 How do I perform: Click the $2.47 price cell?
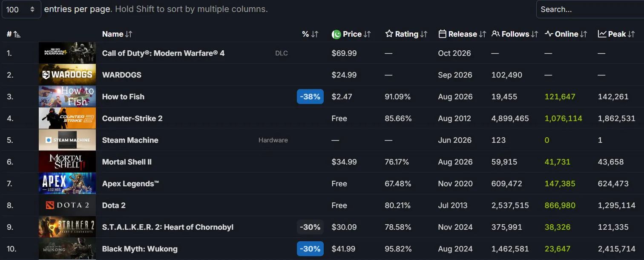pyautogui.click(x=342, y=96)
